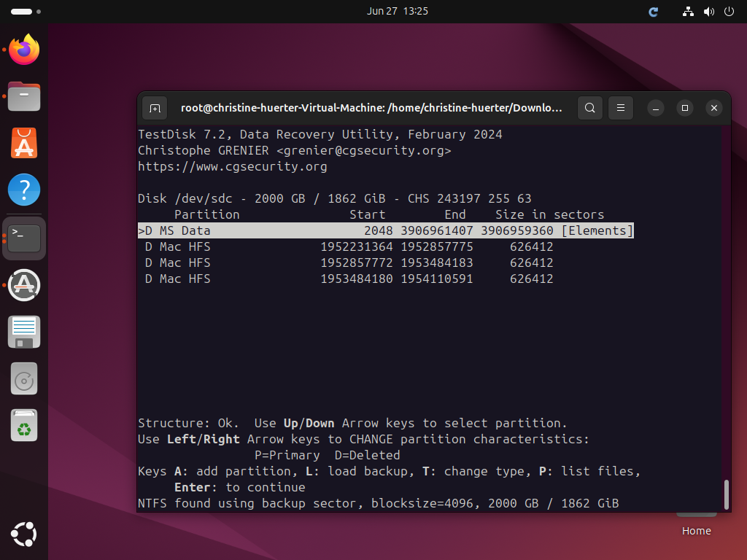Click the grenier@cgsecurity.org email text
747x560 pixels.
coord(363,150)
